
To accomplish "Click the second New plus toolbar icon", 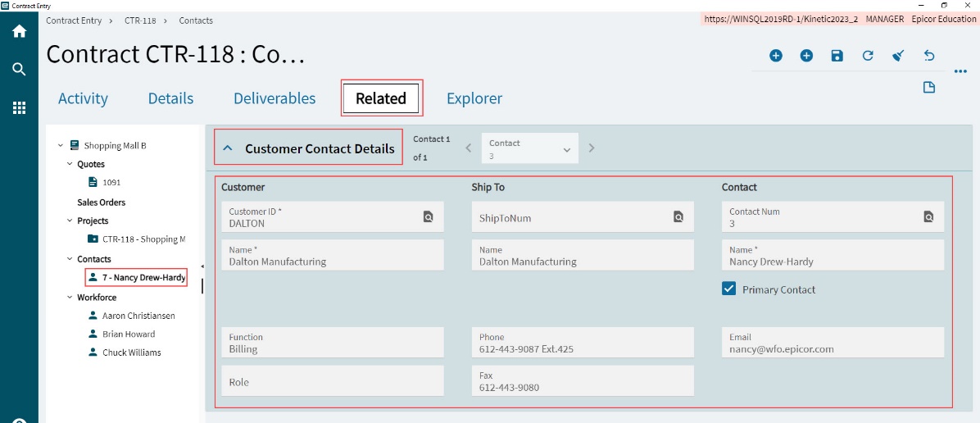I will 806,56.
